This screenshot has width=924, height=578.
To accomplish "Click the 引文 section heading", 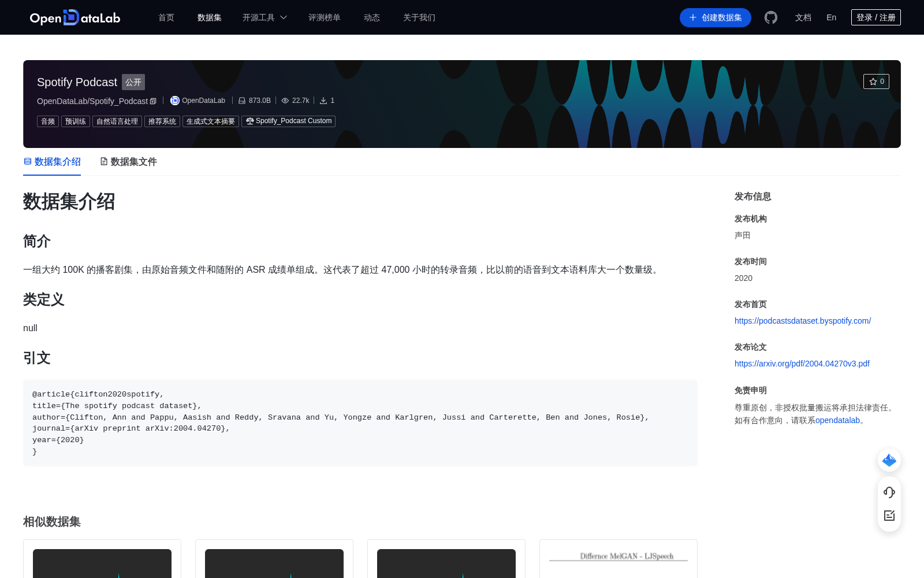I will [x=37, y=358].
